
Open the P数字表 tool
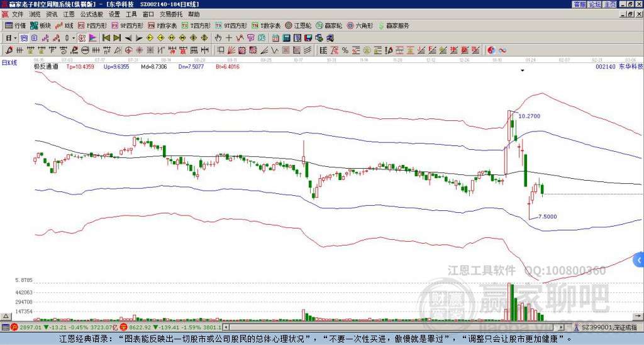click(162, 25)
